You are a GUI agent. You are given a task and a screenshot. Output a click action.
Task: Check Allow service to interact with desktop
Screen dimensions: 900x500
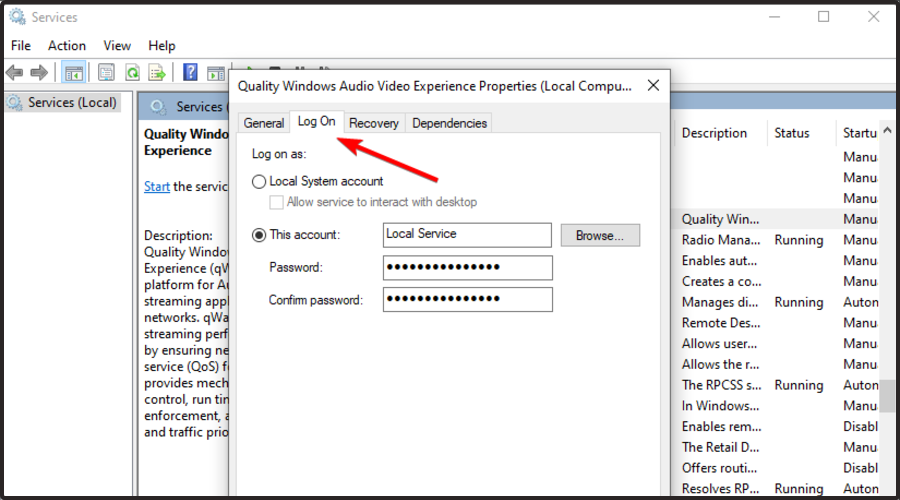(276, 202)
